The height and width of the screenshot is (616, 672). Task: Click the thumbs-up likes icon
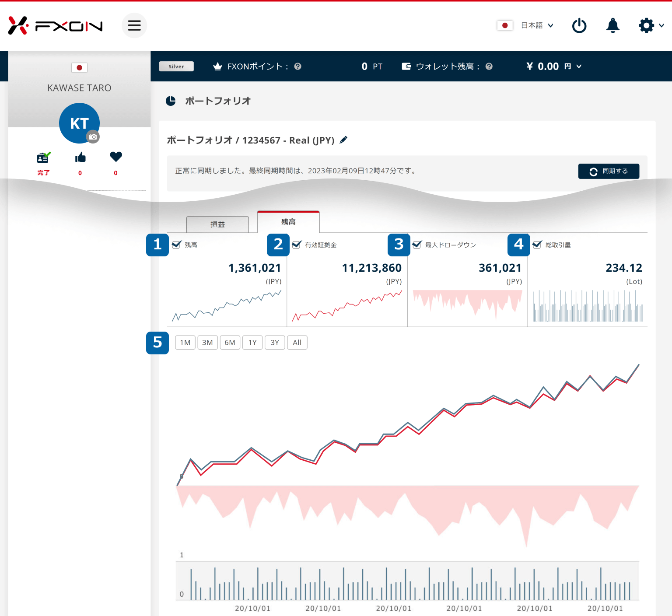coord(80,157)
